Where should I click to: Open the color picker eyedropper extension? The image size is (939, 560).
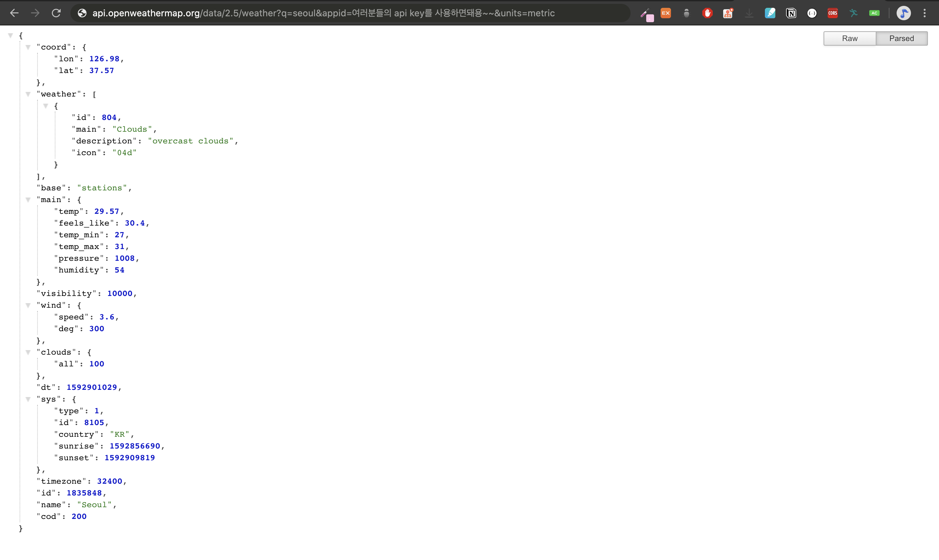pyautogui.click(x=647, y=15)
